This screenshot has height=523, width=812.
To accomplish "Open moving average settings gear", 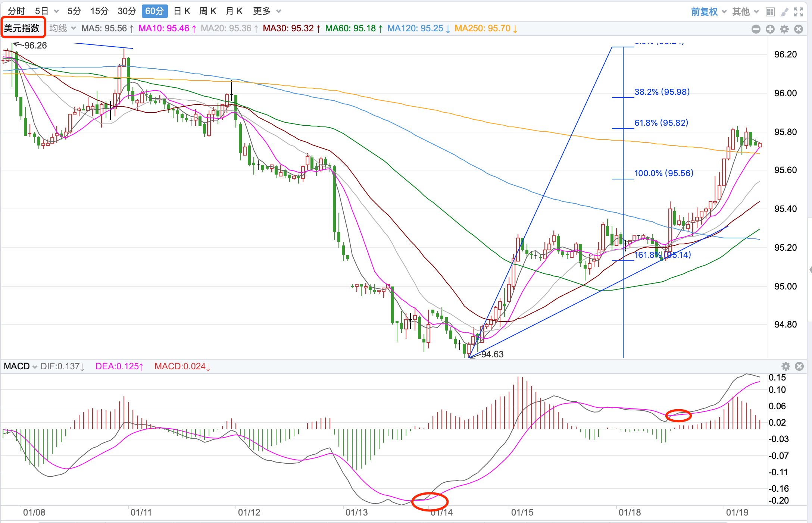I will 784,29.
